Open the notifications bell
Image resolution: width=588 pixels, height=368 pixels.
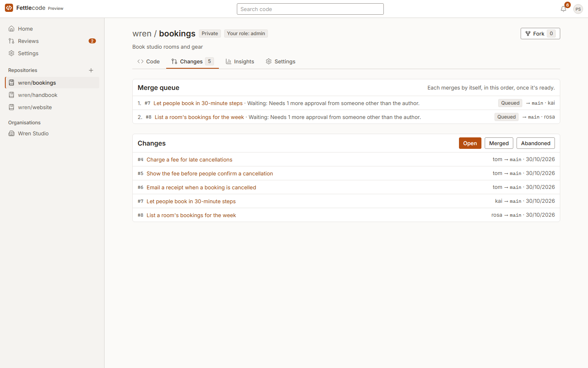tap(563, 9)
